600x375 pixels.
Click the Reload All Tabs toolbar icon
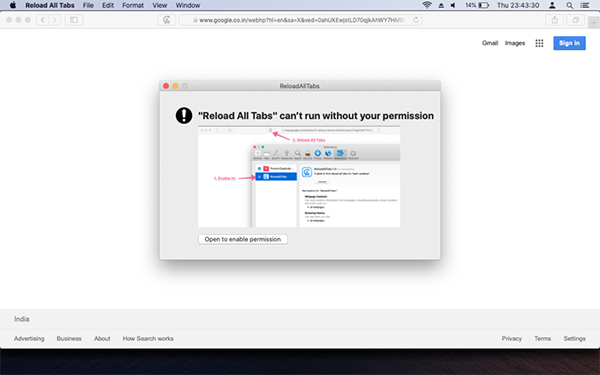point(166,20)
